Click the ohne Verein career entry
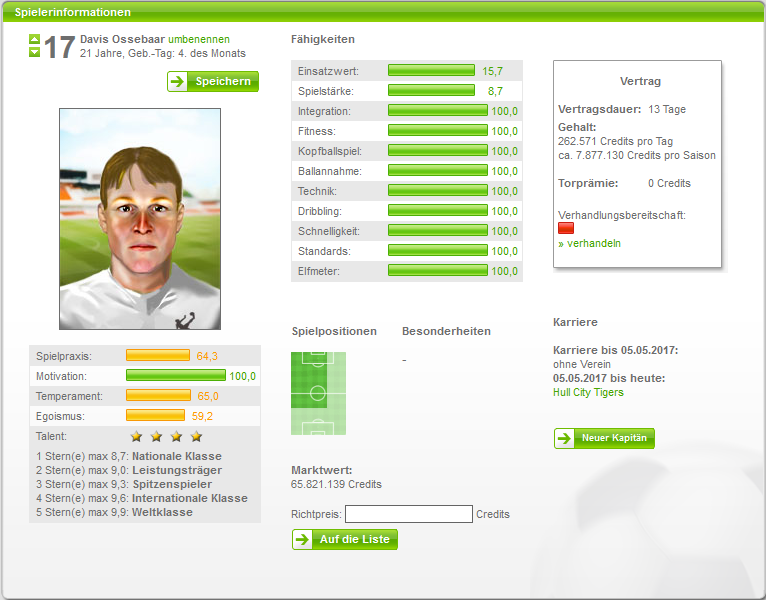 point(582,364)
